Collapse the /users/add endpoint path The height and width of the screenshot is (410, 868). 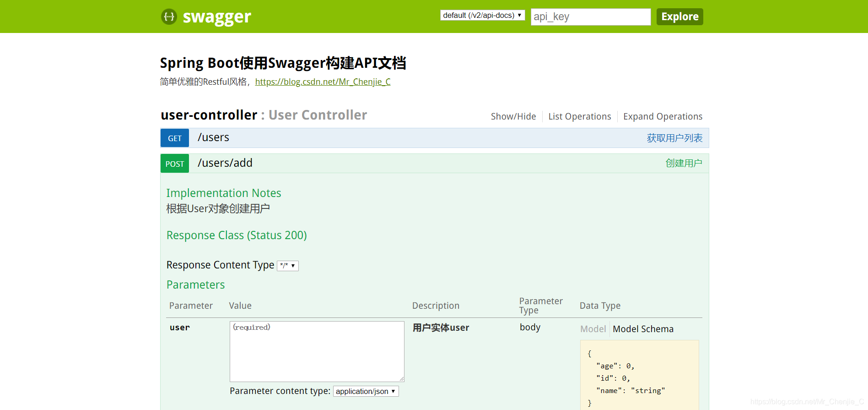225,163
